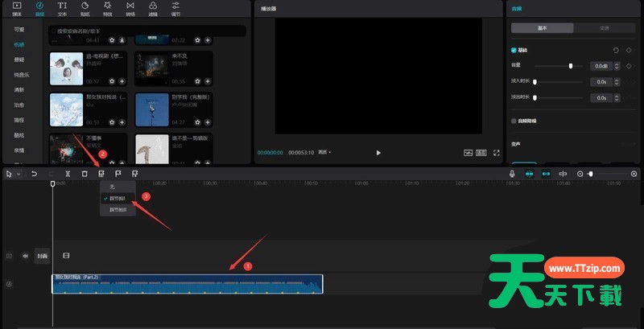Viewport: 644px width, 329px height.
Task: Switch to the 变速 (Speed) tab
Action: (605, 27)
